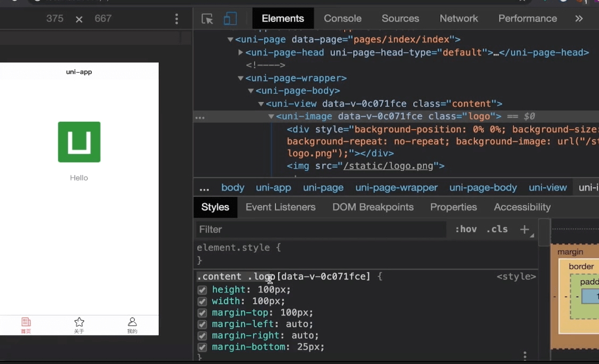Select body in the breadcrumb
Screen dimensions: 599x364
click(232, 188)
